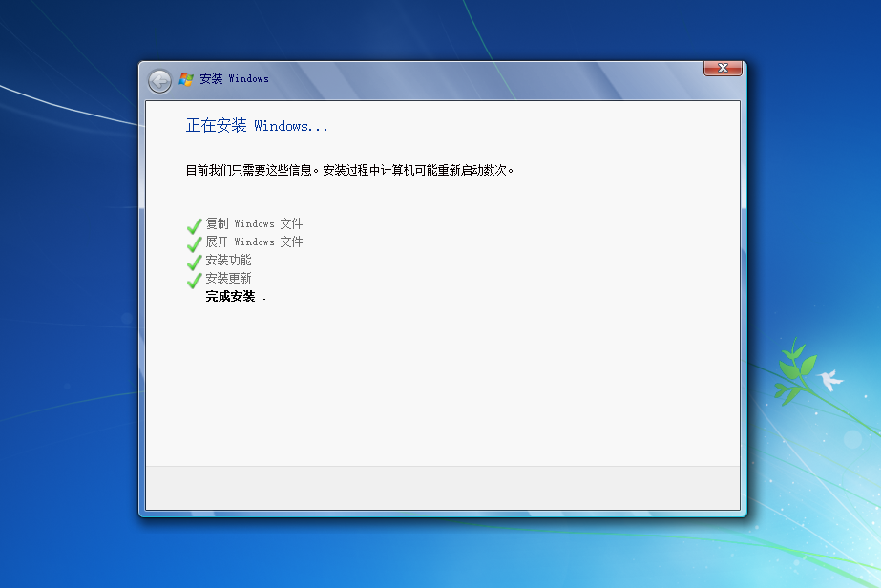Screen dimensions: 881x588
Task: Click the white bird and leaves wallpaper graphic
Action: point(808,371)
